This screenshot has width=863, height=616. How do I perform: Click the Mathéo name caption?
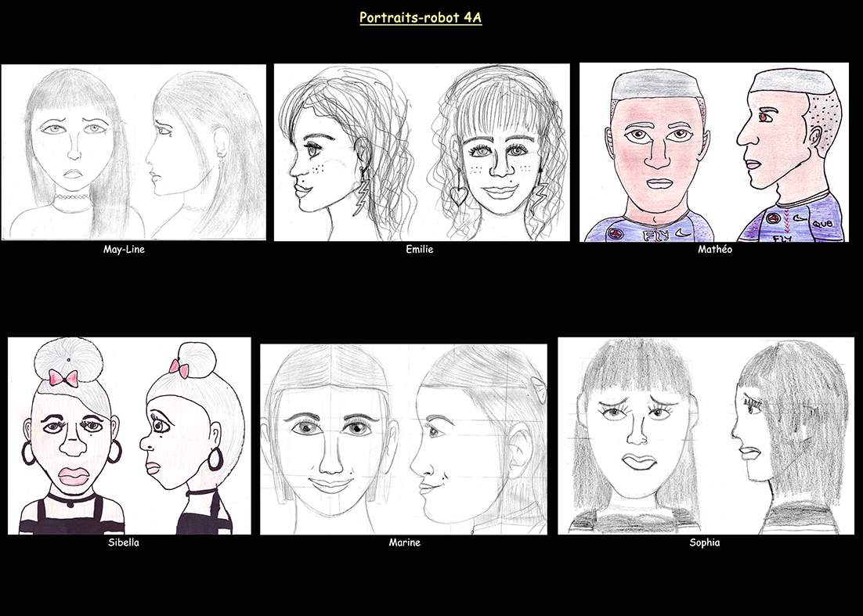coord(714,250)
